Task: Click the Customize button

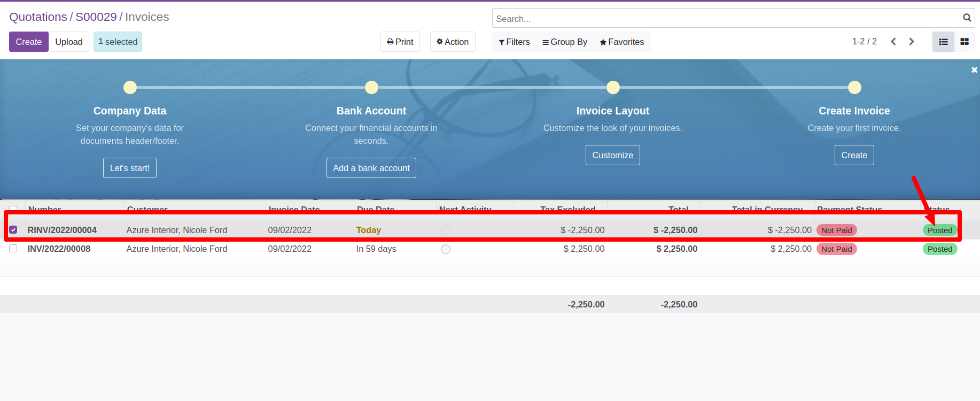Action: point(613,155)
